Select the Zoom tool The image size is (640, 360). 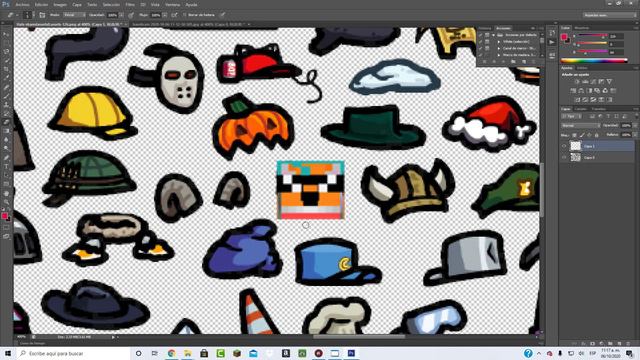[6, 201]
